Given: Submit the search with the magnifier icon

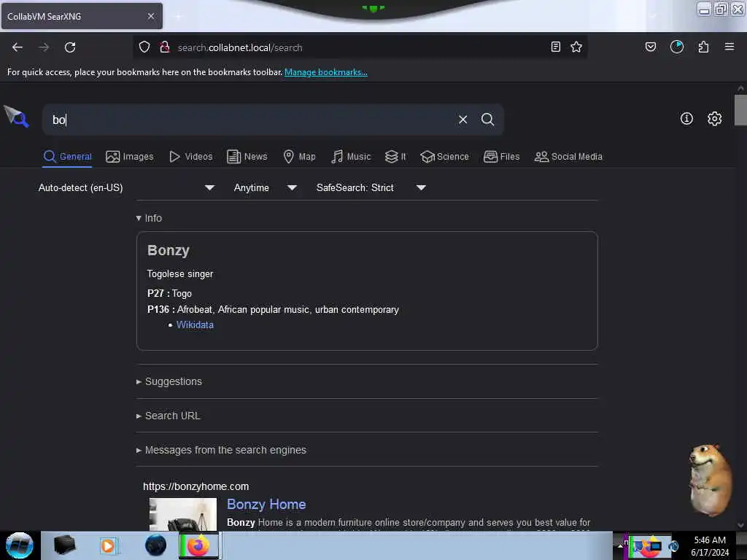Looking at the screenshot, I should click(487, 120).
